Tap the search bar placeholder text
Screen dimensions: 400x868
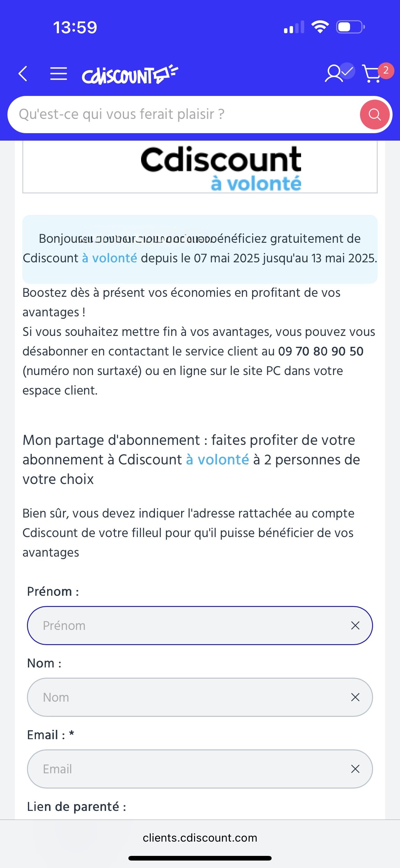click(x=122, y=114)
